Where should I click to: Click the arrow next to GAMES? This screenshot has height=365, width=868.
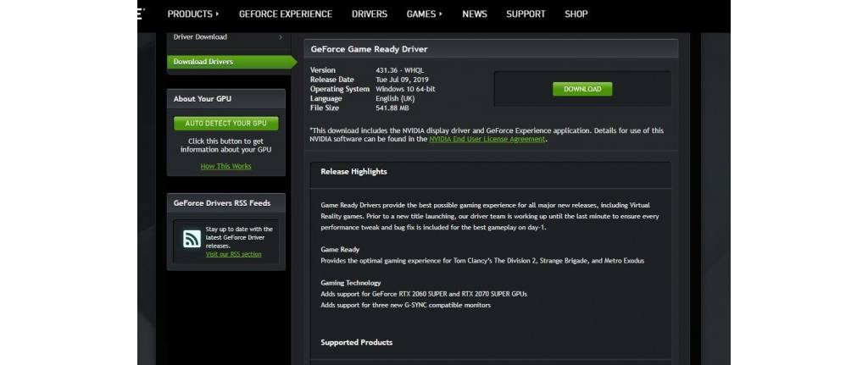(441, 14)
